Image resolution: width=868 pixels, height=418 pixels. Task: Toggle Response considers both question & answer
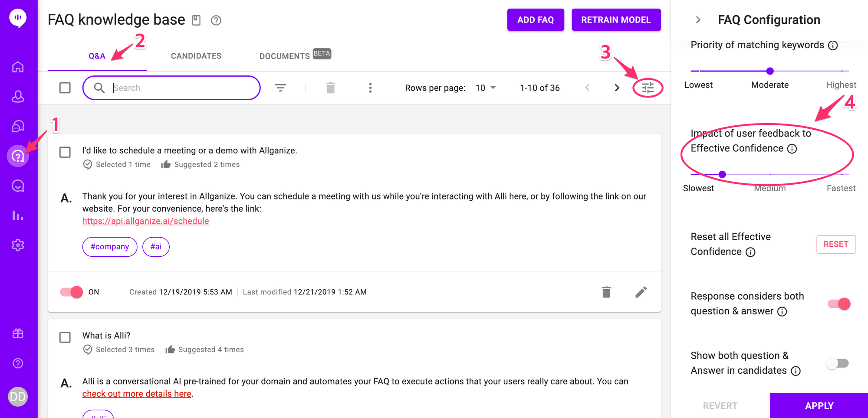839,304
